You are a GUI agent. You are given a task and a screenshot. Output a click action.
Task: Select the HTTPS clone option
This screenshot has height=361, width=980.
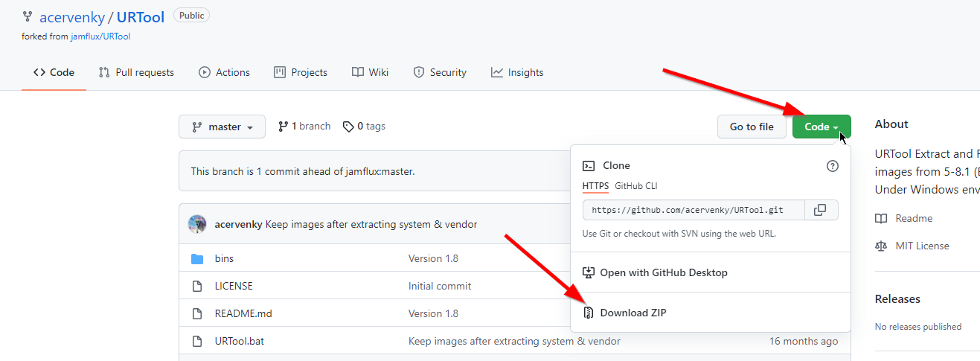pyautogui.click(x=595, y=186)
